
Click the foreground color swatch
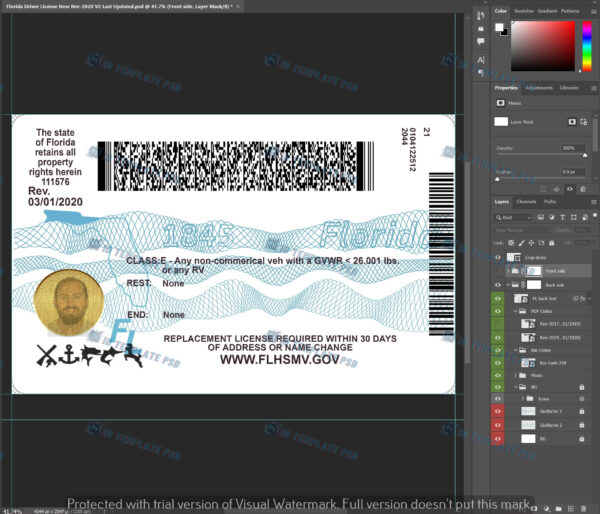(x=499, y=27)
